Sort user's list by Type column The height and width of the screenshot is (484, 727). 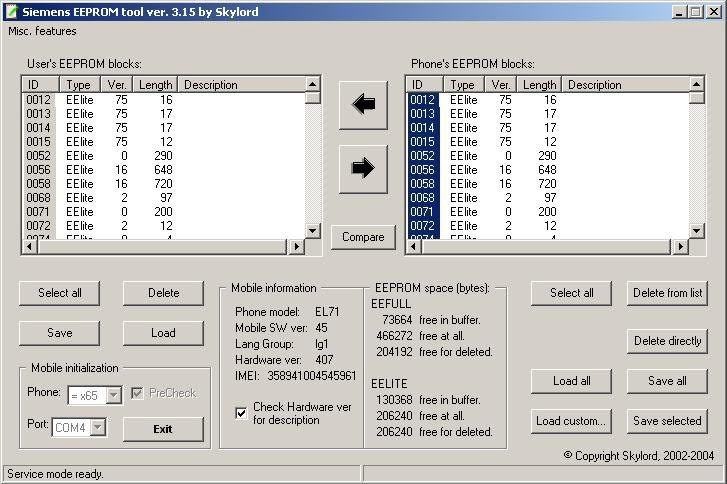(80, 85)
